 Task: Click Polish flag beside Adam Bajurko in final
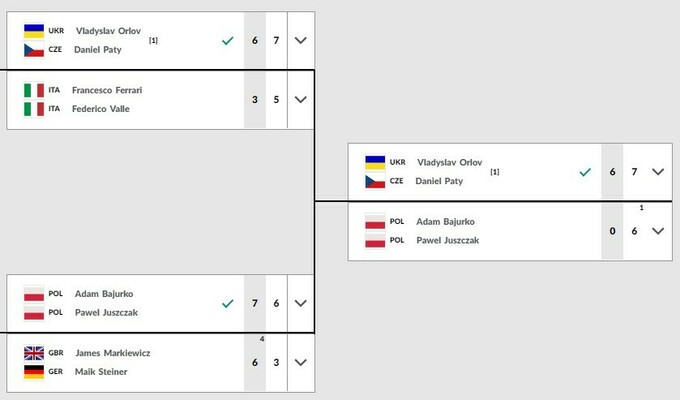click(375, 221)
